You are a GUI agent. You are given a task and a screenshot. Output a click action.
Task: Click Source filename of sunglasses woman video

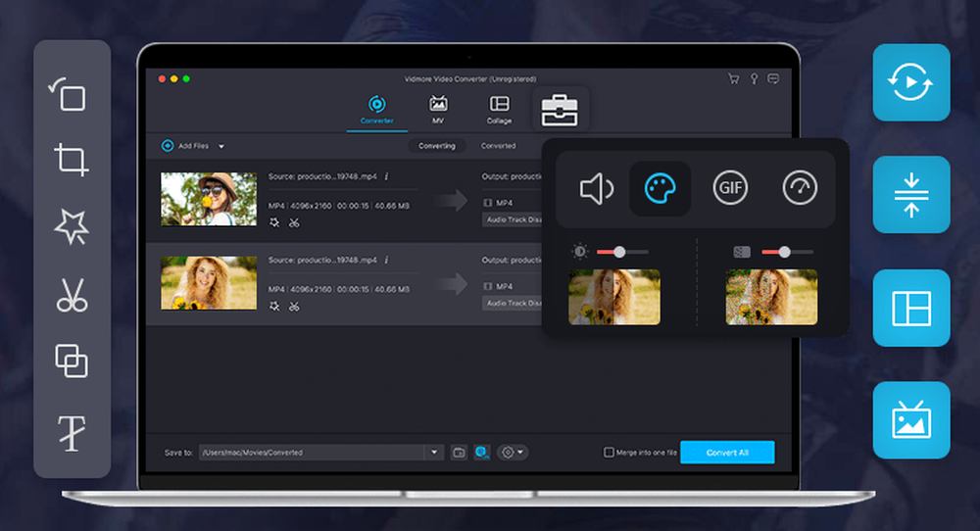tap(322, 176)
